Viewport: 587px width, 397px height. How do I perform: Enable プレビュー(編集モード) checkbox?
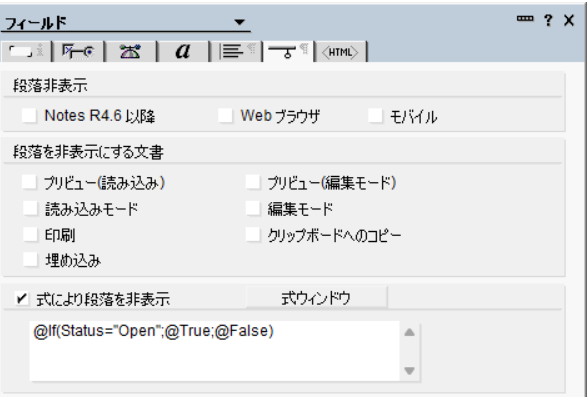tap(253, 183)
